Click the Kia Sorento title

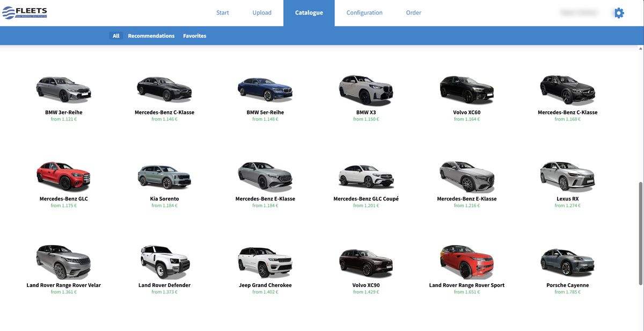164,199
